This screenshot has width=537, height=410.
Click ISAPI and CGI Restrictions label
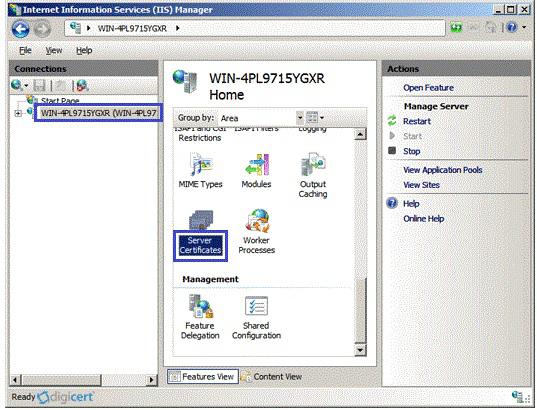(x=200, y=134)
